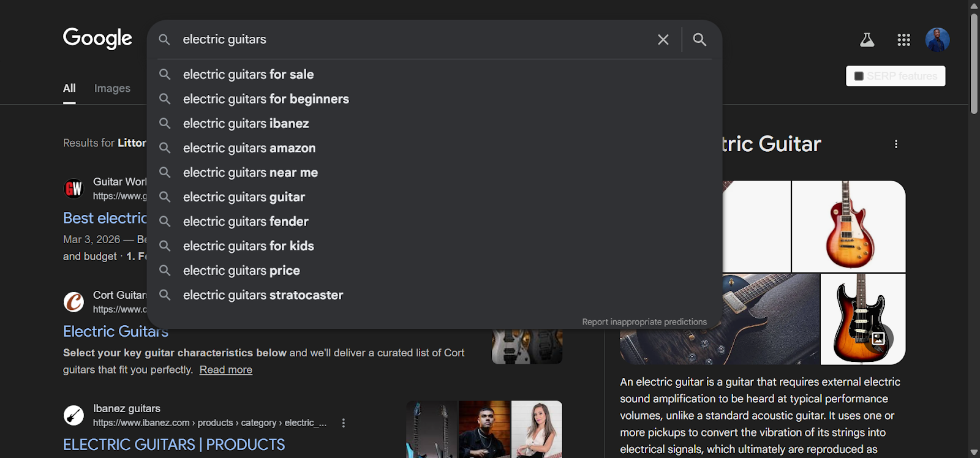The image size is (980, 458).
Task: Open the sunburst Stratocaster thumbnail
Action: (863, 319)
